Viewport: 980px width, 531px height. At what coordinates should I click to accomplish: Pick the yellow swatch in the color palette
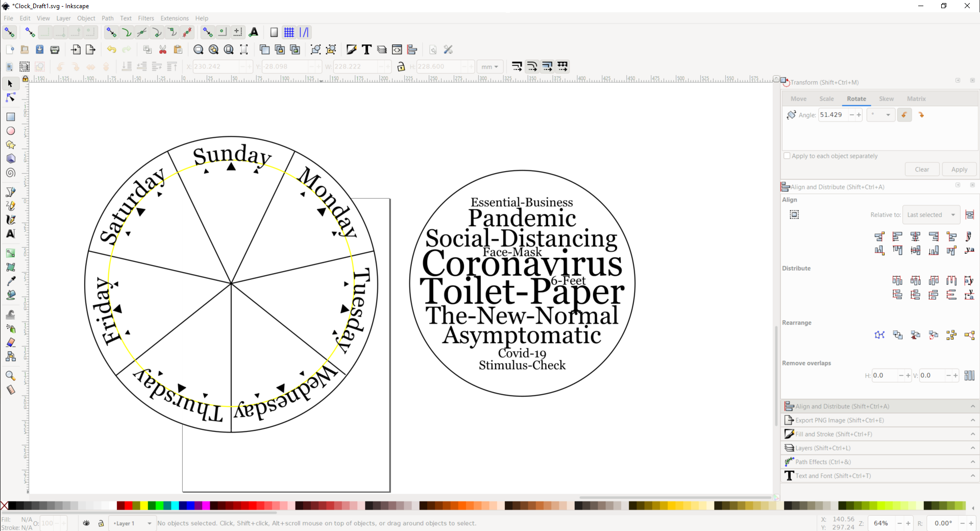pyautogui.click(x=144, y=505)
